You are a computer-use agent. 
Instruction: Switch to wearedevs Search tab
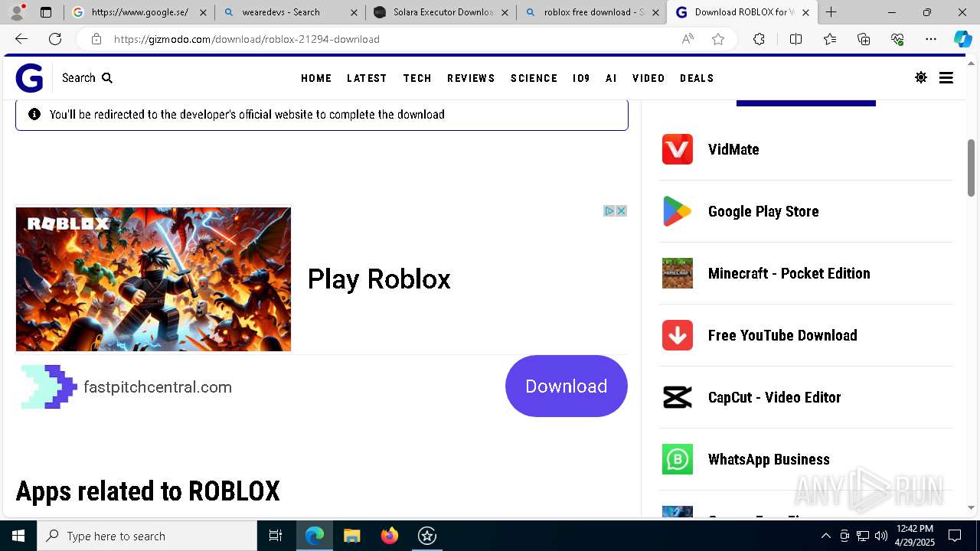pos(289,12)
